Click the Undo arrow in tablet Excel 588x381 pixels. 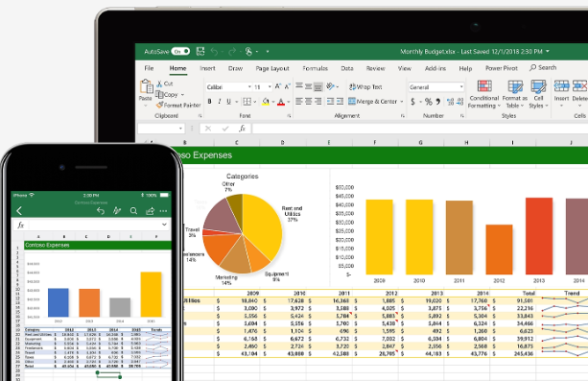click(215, 52)
